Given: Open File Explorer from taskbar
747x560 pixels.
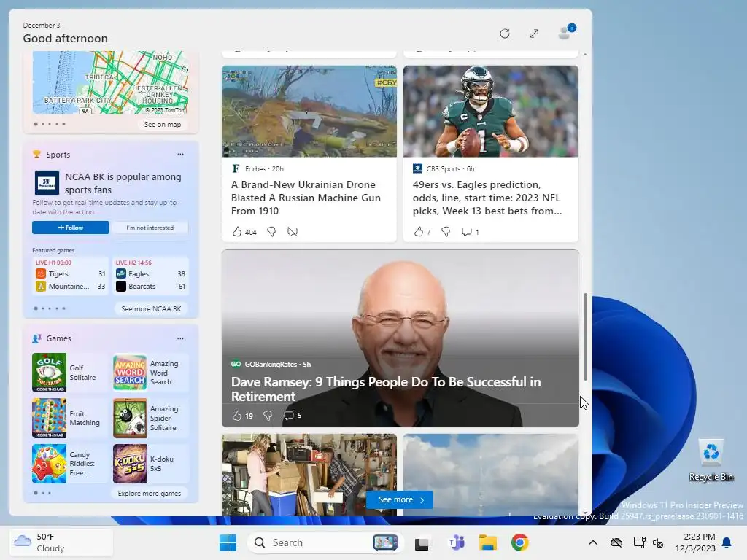Looking at the screenshot, I should [488, 542].
